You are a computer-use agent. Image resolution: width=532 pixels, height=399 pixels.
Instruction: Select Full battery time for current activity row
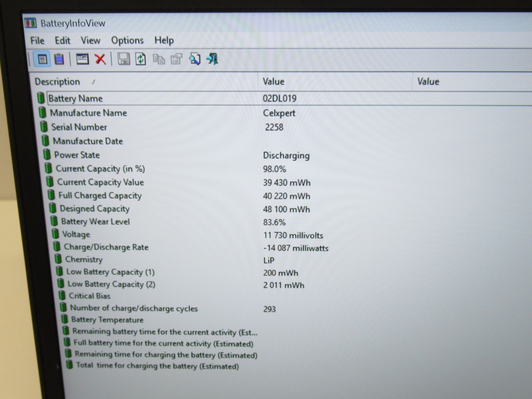[163, 343]
